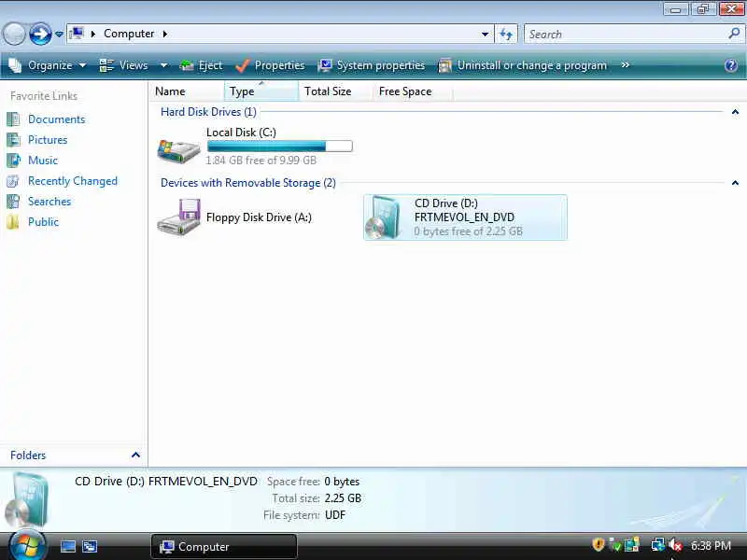Click the Pictures icon in sidebar
Image resolution: width=747 pixels, height=560 pixels.
[13, 140]
